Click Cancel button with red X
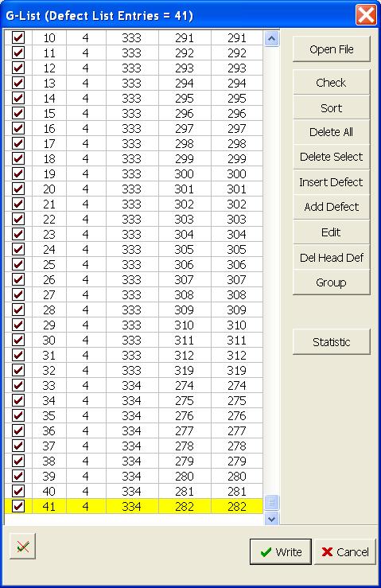The height and width of the screenshot is (588, 381). pos(345,551)
